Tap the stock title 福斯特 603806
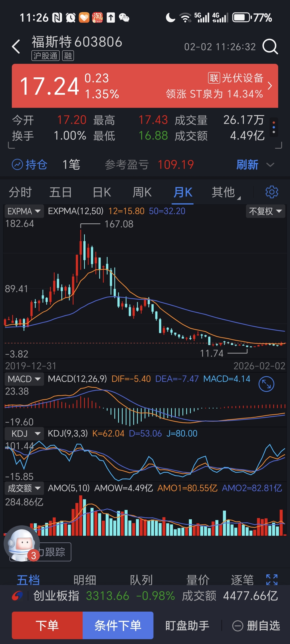The height and width of the screenshot is (644, 290). tap(77, 42)
